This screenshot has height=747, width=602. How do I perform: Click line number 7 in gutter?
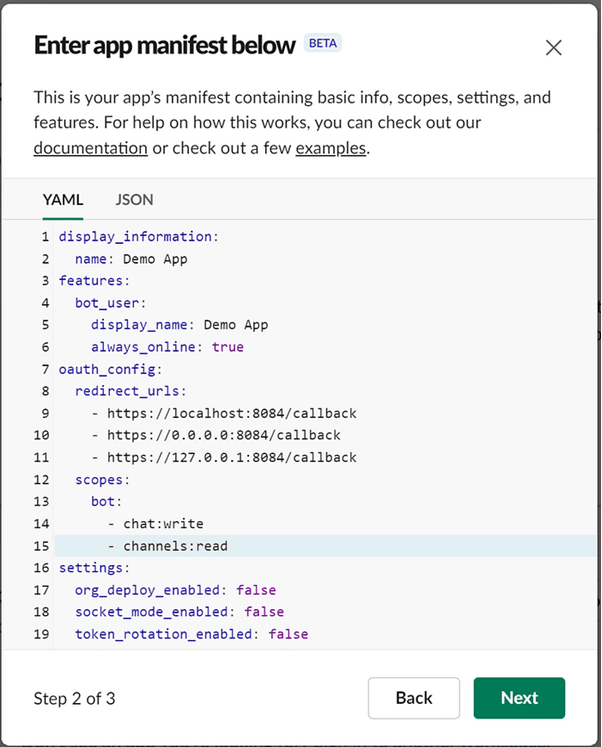(x=44, y=369)
